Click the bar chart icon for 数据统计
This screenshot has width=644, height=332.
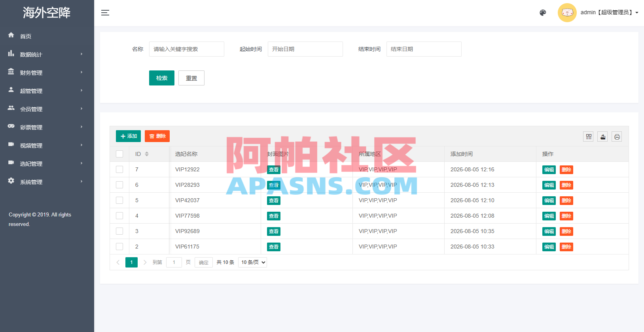click(11, 53)
